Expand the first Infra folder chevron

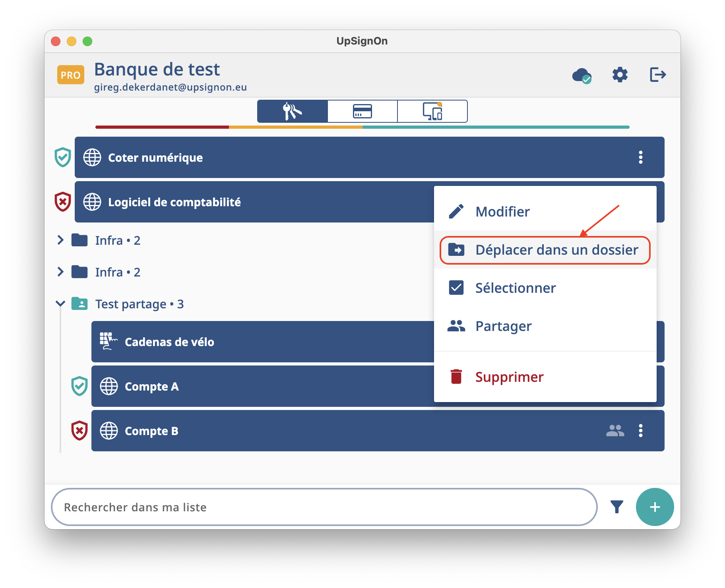click(60, 240)
